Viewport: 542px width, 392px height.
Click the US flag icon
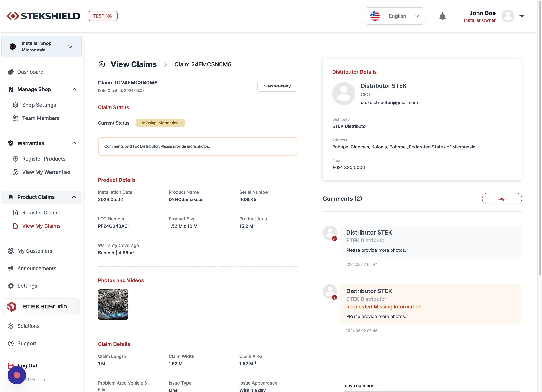pyautogui.click(x=375, y=16)
